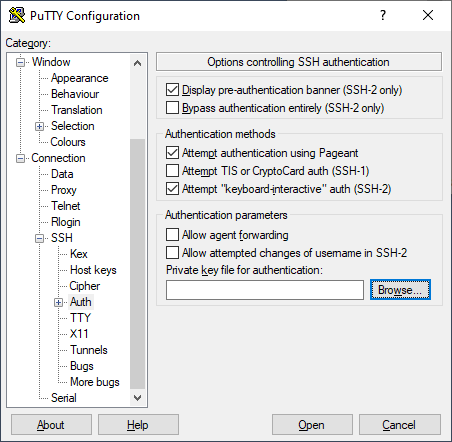
Task: Toggle Display pre-authentication banner checkbox
Action: click(x=172, y=90)
